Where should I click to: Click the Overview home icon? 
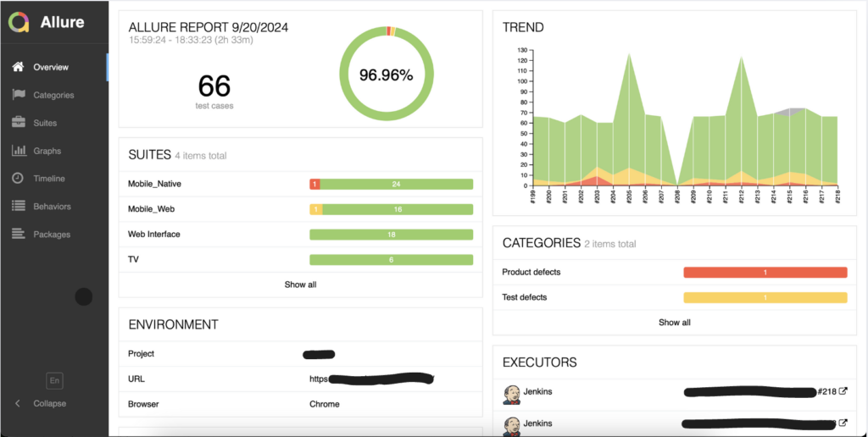point(18,67)
